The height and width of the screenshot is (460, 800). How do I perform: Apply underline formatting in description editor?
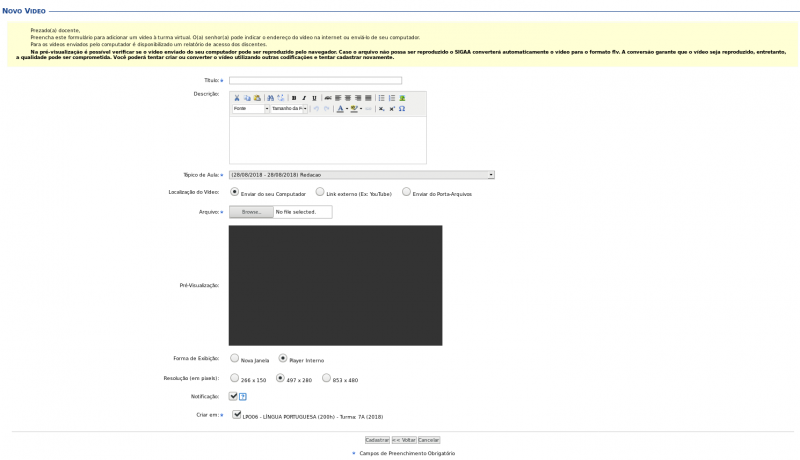coord(314,98)
